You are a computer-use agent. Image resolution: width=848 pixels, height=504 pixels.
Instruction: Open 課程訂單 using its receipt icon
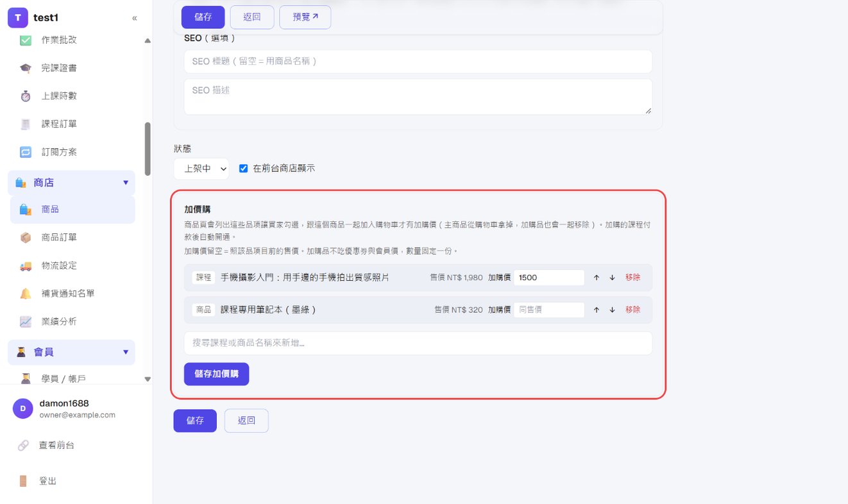tap(26, 124)
